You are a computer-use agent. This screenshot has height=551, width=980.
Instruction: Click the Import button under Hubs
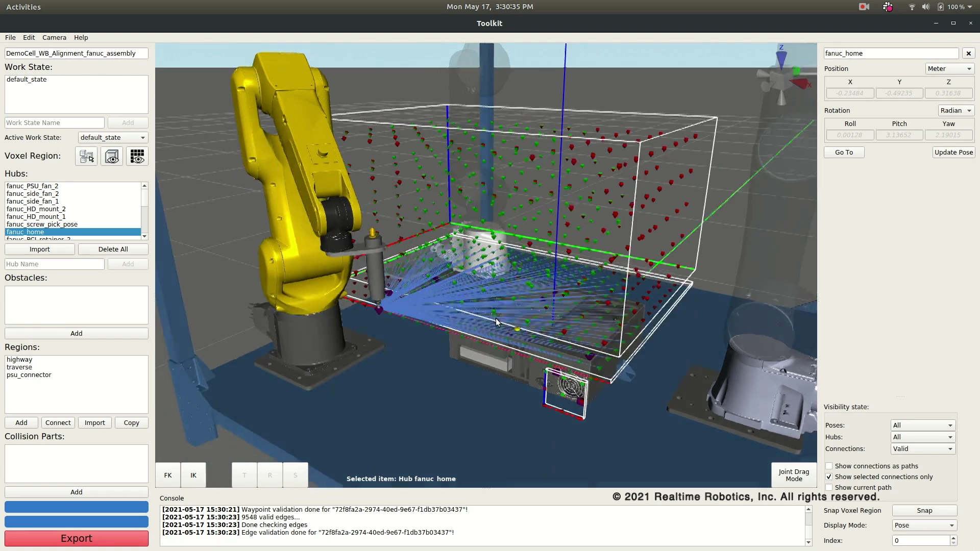coord(40,249)
